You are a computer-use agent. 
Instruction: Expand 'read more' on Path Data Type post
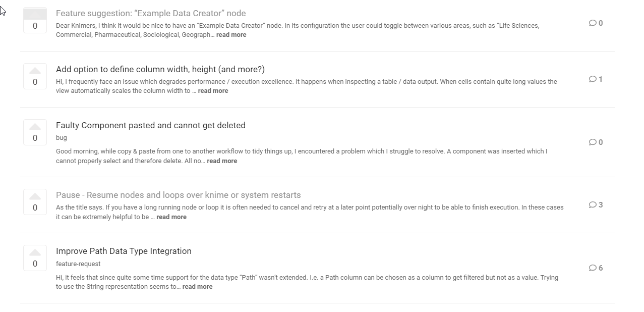tap(197, 287)
